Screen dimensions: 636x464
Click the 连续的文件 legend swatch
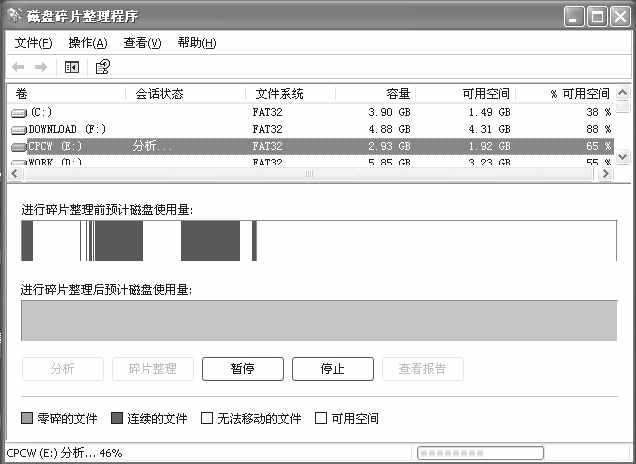(117, 418)
